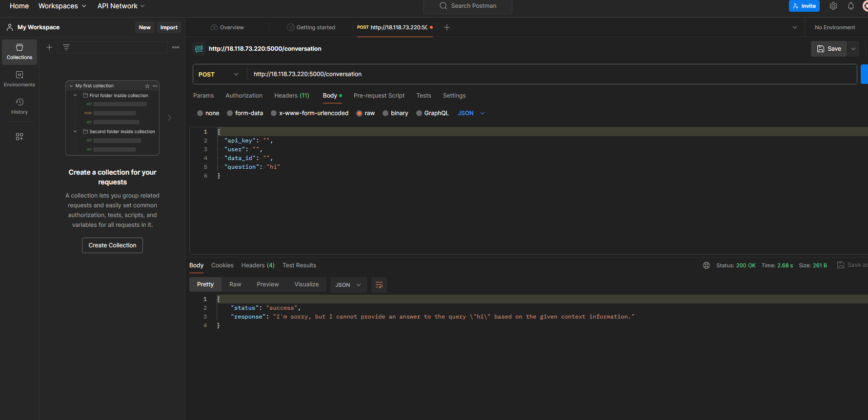Click the search magnifier icon in header

[x=443, y=6]
